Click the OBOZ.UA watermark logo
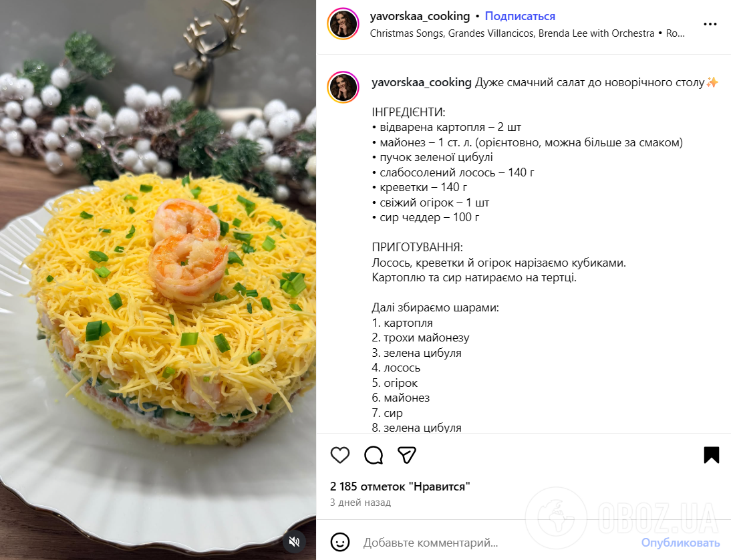Screen dimensions: 731x560 click(x=623, y=518)
